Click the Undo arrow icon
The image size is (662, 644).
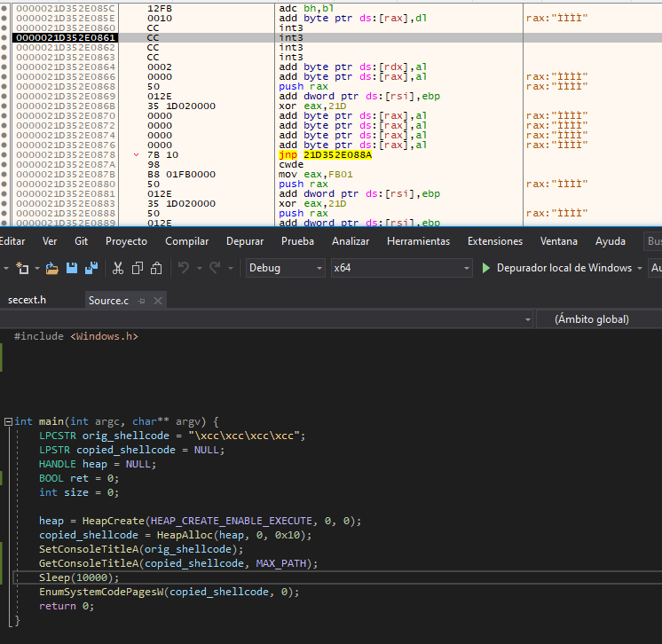184,268
